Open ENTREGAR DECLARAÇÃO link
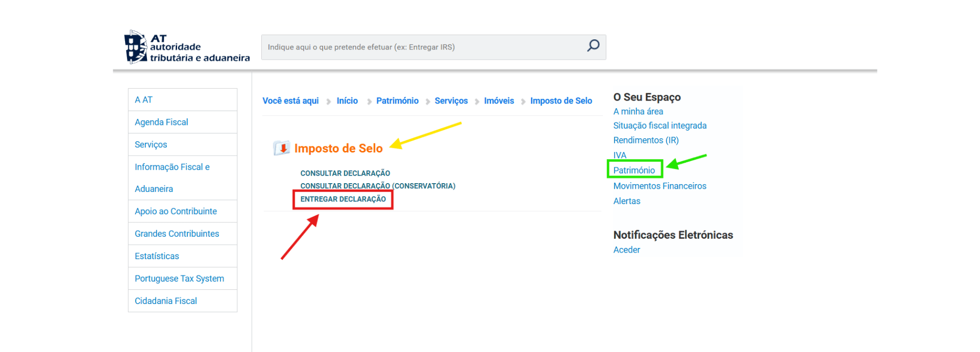Image resolution: width=980 pixels, height=352 pixels. coord(343,199)
